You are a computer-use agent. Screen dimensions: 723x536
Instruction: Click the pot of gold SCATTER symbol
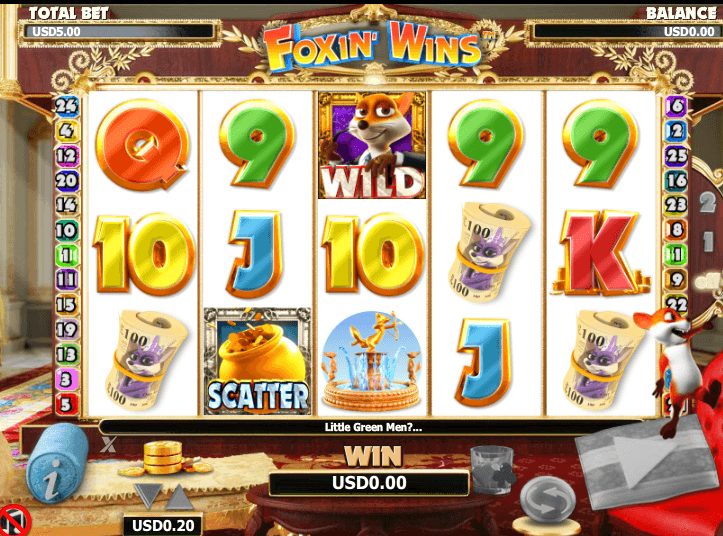257,361
